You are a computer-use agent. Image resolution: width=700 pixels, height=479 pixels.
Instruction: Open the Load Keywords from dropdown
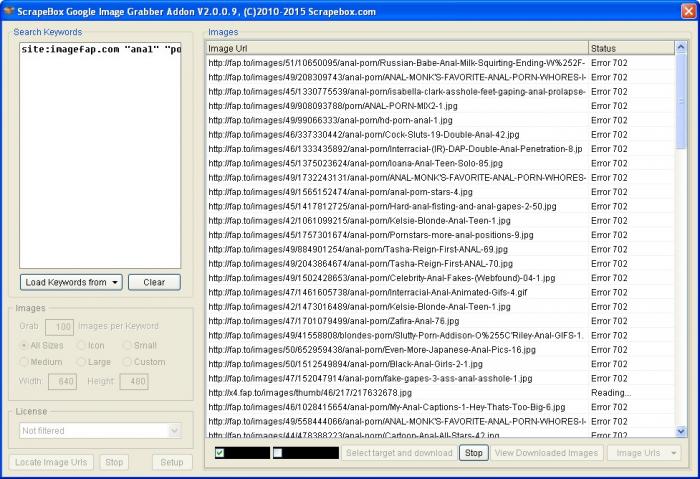click(x=71, y=283)
